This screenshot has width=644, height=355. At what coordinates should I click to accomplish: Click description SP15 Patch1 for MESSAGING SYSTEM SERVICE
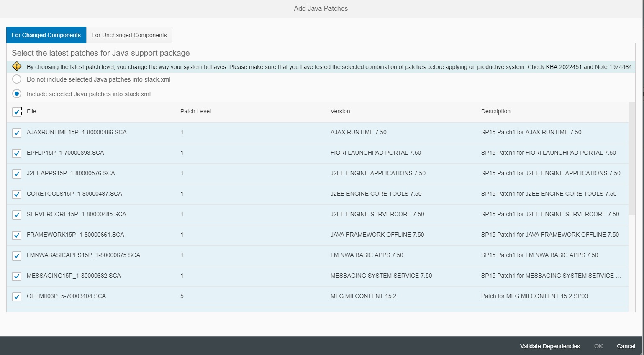551,276
